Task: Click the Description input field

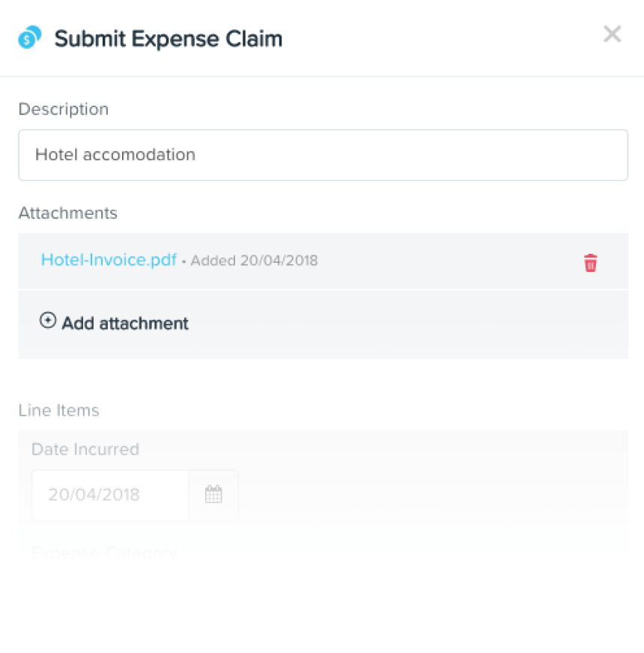Action: pos(323,155)
